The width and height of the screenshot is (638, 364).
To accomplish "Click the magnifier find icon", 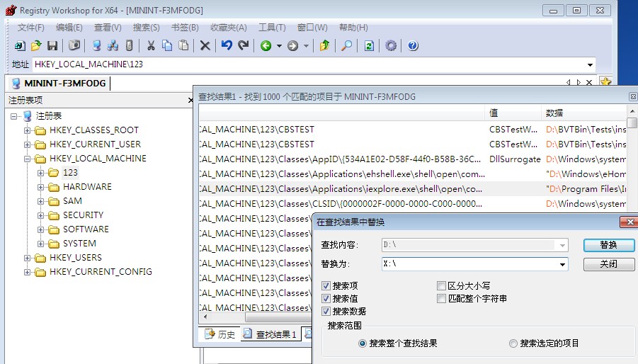I will (347, 45).
